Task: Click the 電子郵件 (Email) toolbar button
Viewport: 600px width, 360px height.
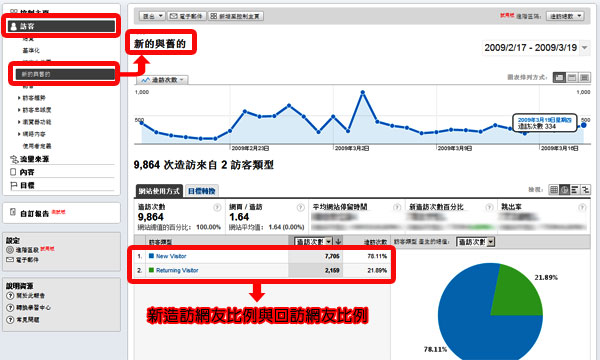Action: point(186,16)
